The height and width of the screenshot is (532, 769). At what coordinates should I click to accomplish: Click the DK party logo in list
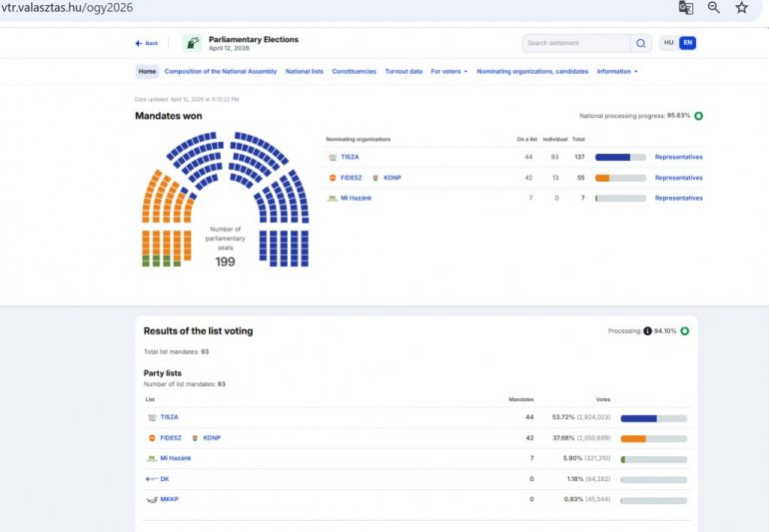[151, 479]
